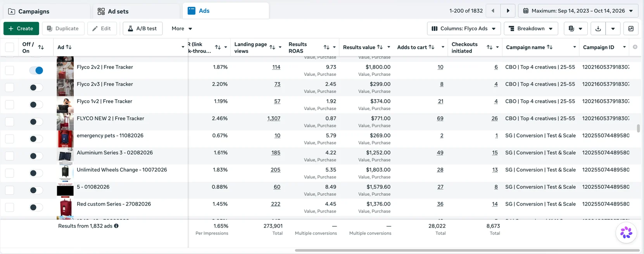The height and width of the screenshot is (254, 644).
Task: Toggle Aluminium Series 3 - 02082026 ad
Action: click(36, 156)
